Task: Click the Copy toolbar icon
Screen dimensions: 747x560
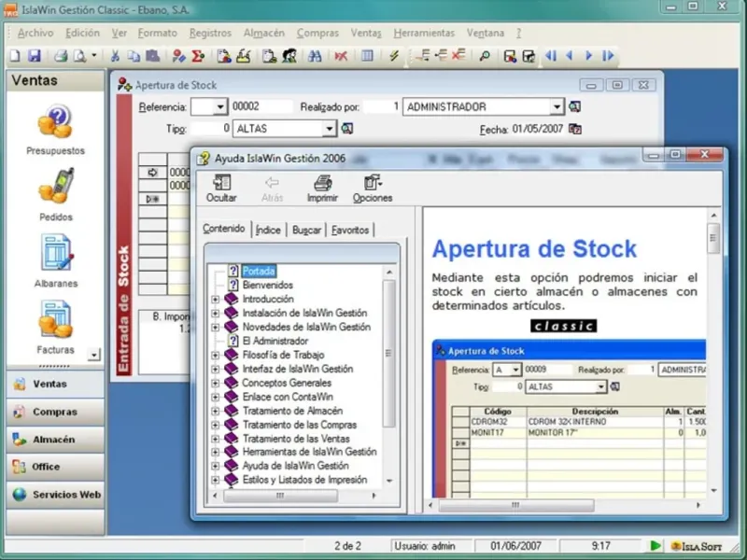Action: click(x=134, y=56)
